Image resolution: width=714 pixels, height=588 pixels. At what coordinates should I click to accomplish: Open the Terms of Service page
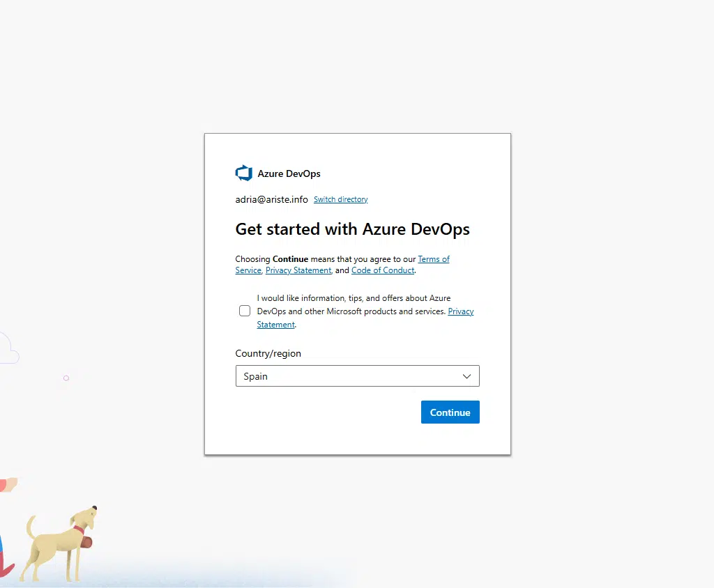pyautogui.click(x=434, y=258)
